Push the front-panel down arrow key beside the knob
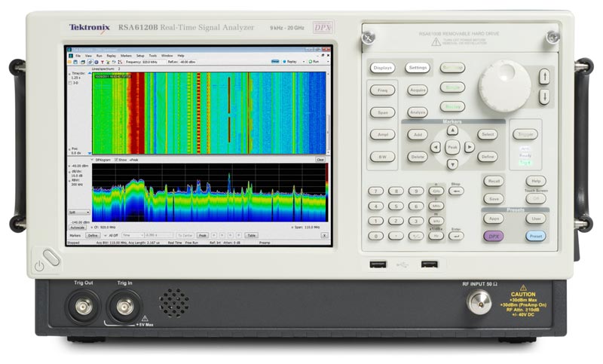 [x=544, y=96]
